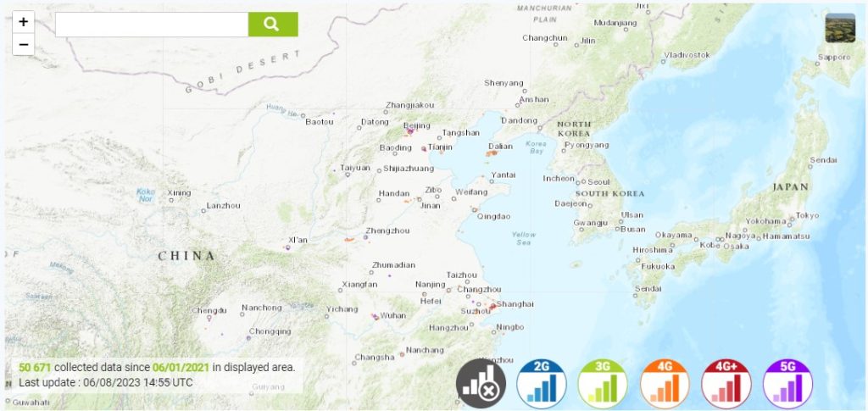
Task: Toggle the 3G coverage layer
Action: 603,383
